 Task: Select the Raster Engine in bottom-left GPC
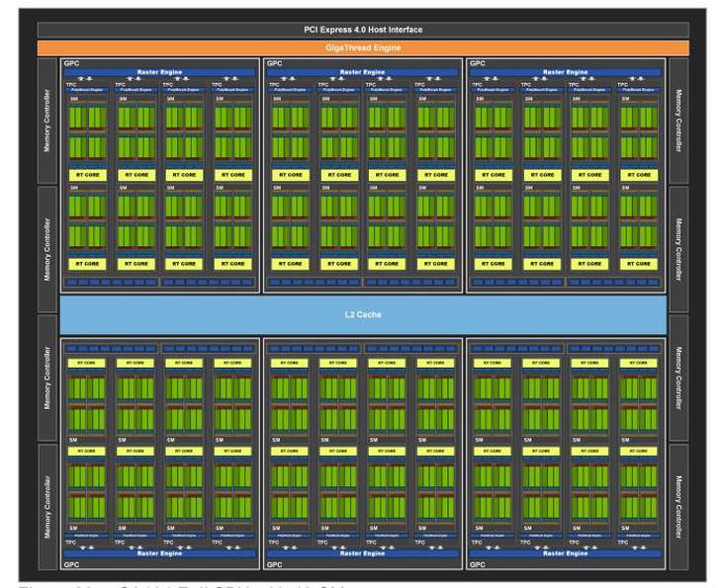click(x=160, y=553)
